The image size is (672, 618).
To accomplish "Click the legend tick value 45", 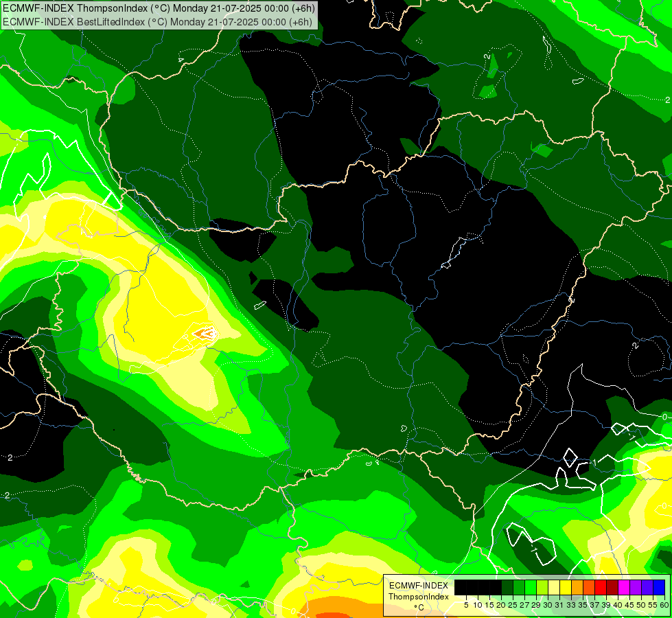I will click(x=630, y=605).
